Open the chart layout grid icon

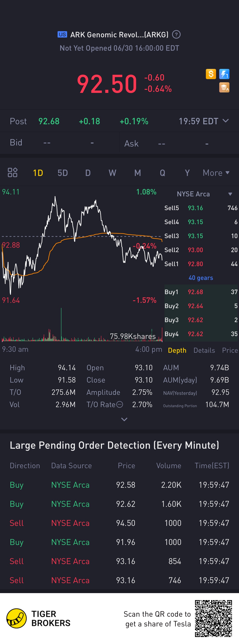(x=13, y=172)
